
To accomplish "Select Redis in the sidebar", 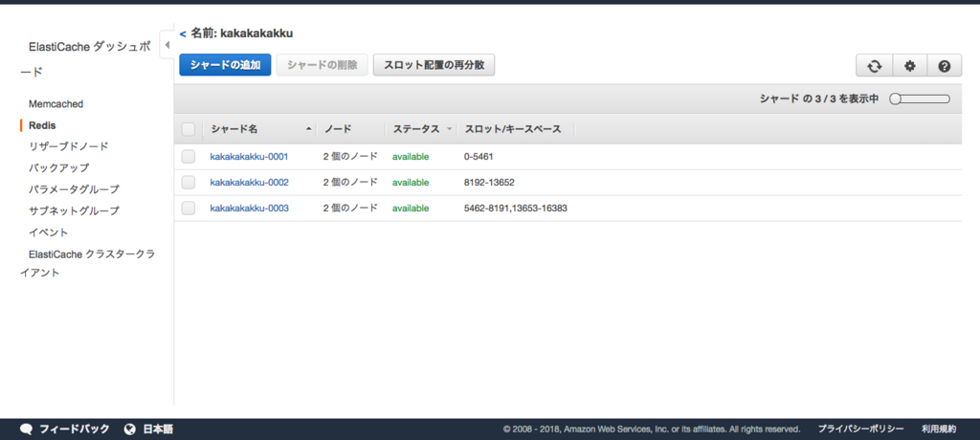I will [x=42, y=125].
